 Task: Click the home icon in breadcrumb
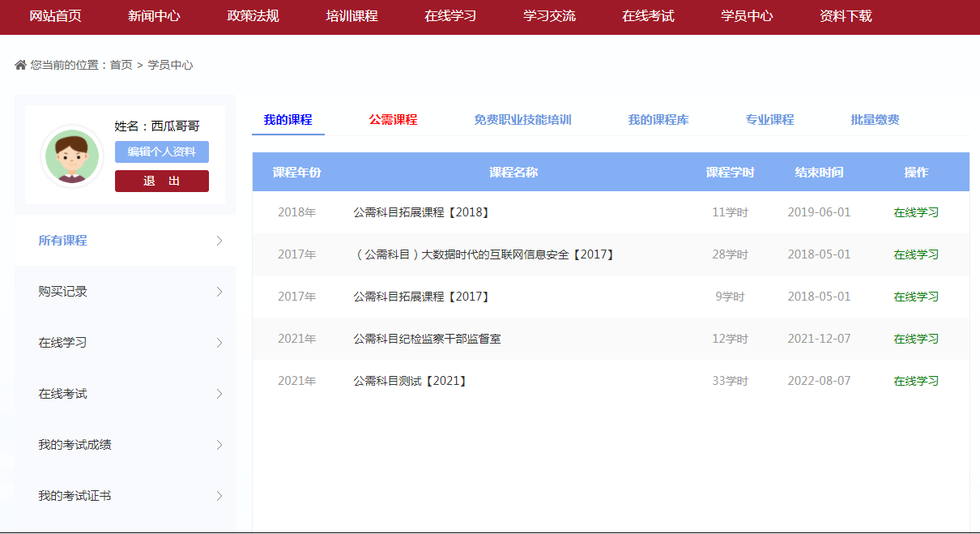click(x=21, y=65)
